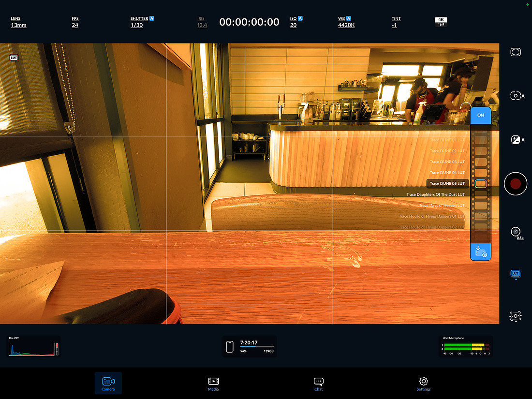
Task: Click the storage remaining progress bar
Action: coord(257,347)
